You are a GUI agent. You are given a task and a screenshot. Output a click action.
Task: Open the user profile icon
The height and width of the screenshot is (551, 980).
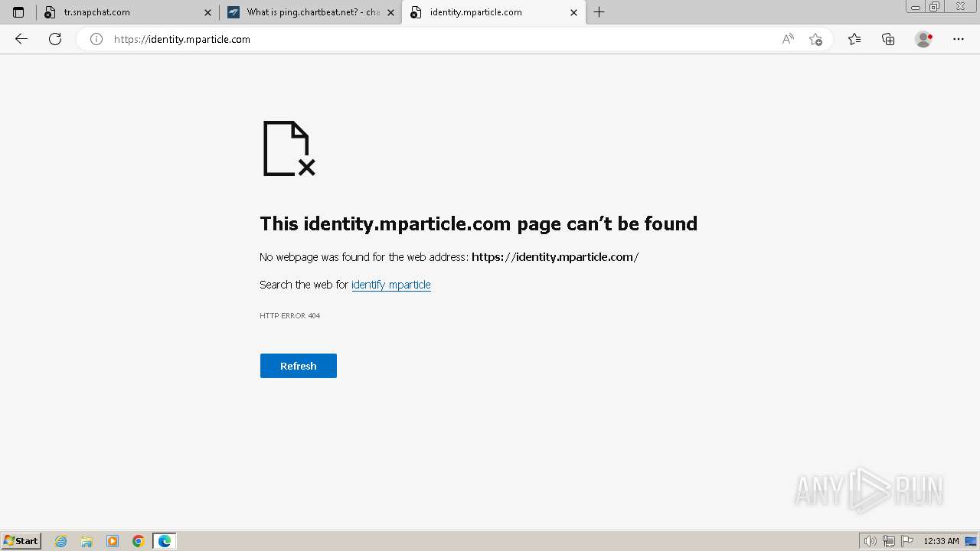point(923,39)
